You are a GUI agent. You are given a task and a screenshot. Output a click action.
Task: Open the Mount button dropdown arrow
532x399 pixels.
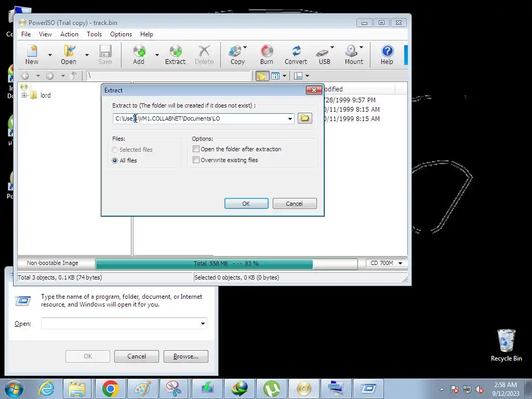coord(362,47)
